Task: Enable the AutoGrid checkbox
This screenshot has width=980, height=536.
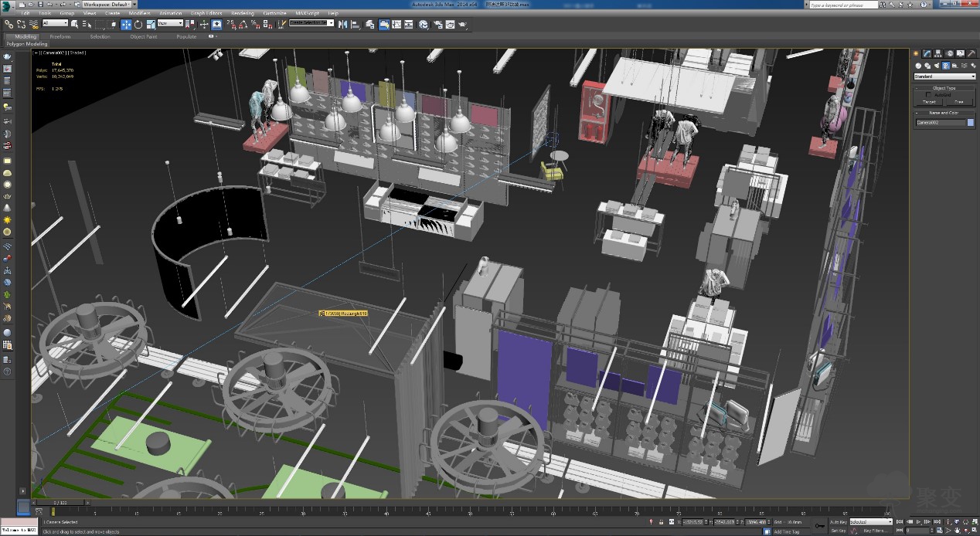Action: (x=928, y=94)
